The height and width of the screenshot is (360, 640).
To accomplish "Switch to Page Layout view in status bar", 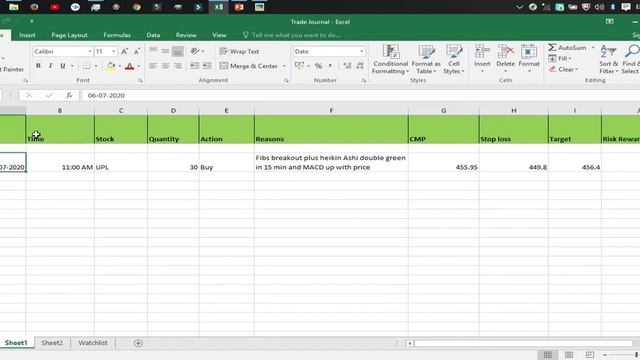I will point(569,355).
